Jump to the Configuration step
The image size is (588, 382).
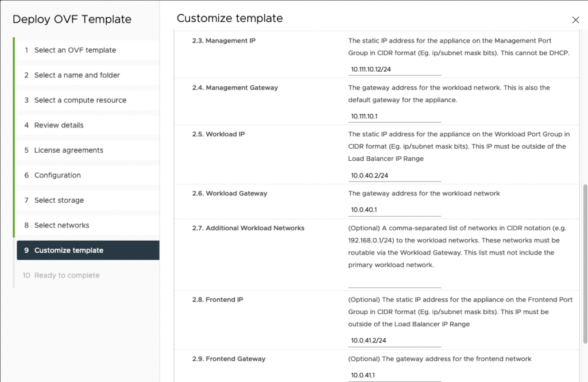point(60,175)
